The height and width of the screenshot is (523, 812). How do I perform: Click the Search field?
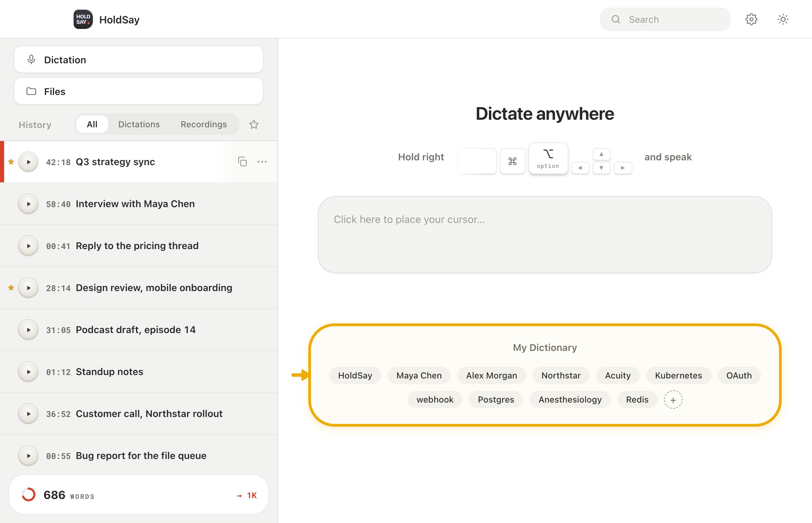point(665,19)
